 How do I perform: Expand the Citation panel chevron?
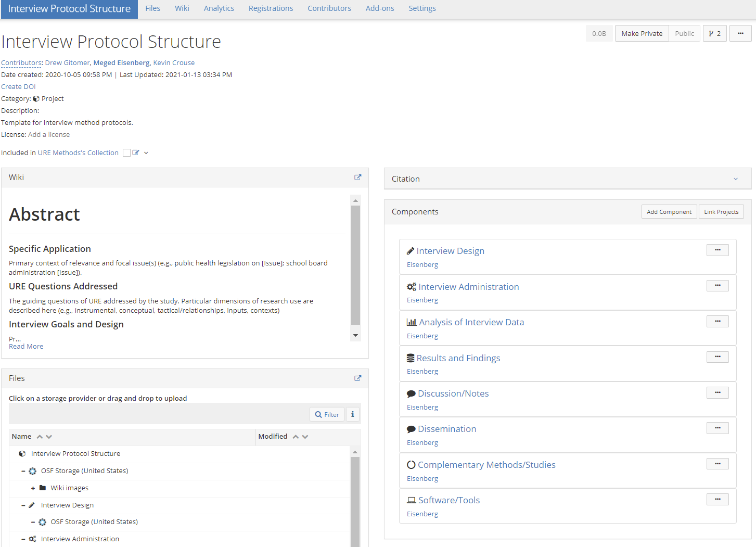pyautogui.click(x=736, y=179)
